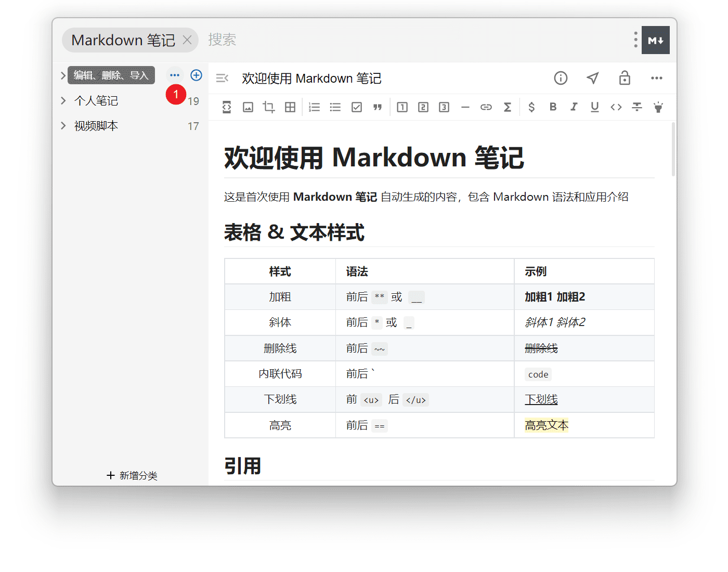Click the M↓ Markdown app logo
This screenshot has height=572, width=728.
(656, 40)
